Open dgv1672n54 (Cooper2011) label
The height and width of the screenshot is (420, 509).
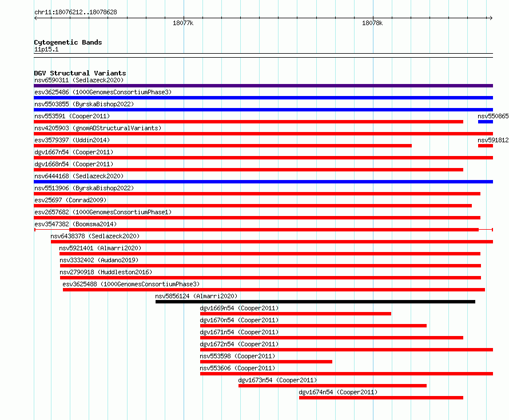(x=239, y=344)
